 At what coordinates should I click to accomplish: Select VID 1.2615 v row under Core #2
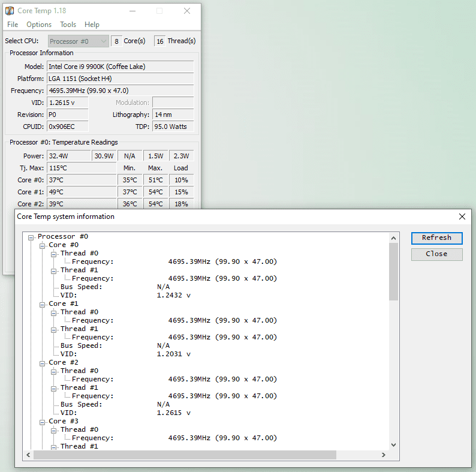point(125,413)
